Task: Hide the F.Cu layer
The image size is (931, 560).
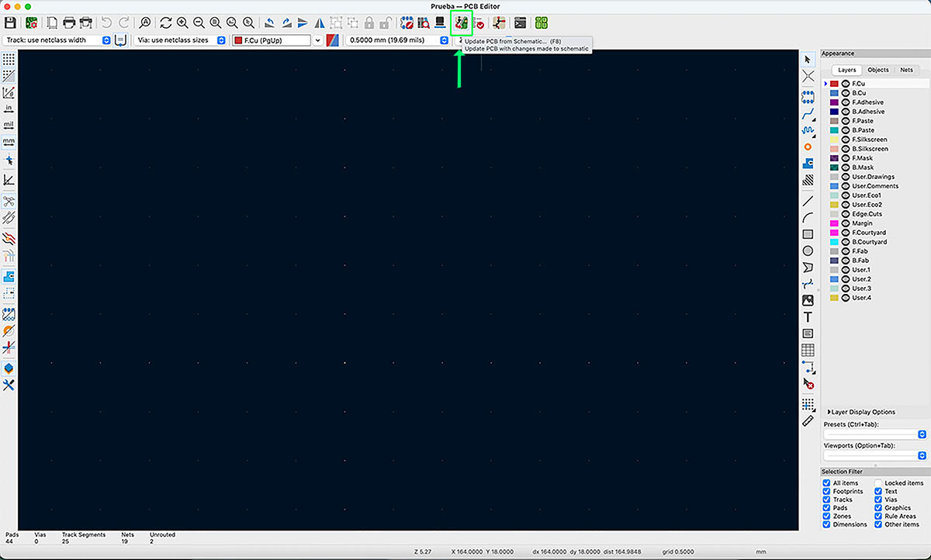Action: tap(846, 83)
